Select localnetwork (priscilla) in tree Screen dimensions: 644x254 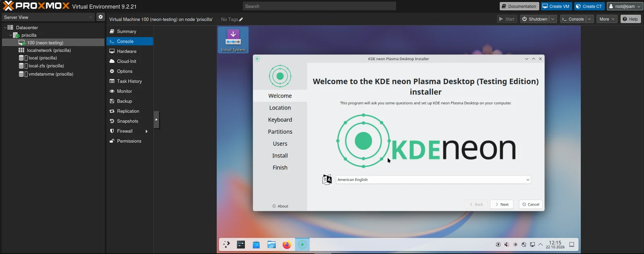(53, 50)
